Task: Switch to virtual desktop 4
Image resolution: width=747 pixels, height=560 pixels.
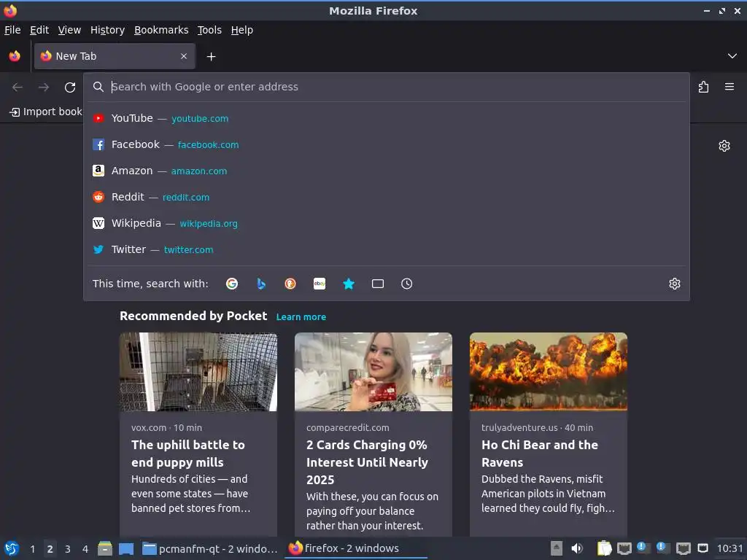Action: [x=85, y=549]
